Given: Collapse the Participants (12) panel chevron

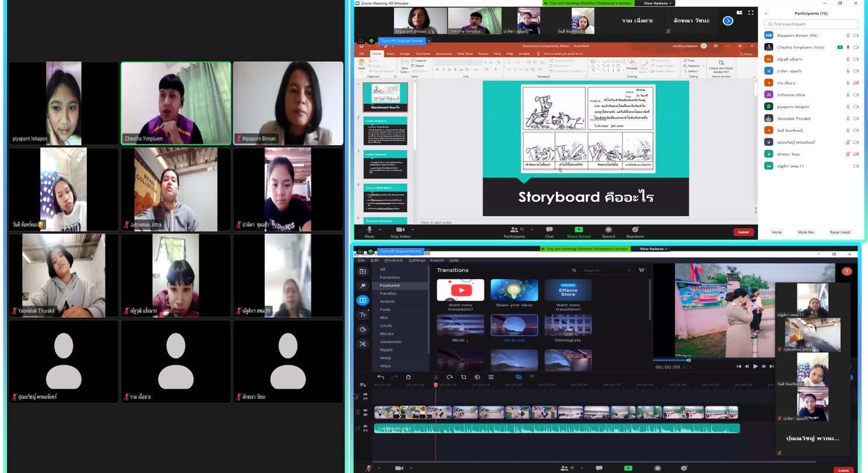Looking at the screenshot, I should coord(766,13).
